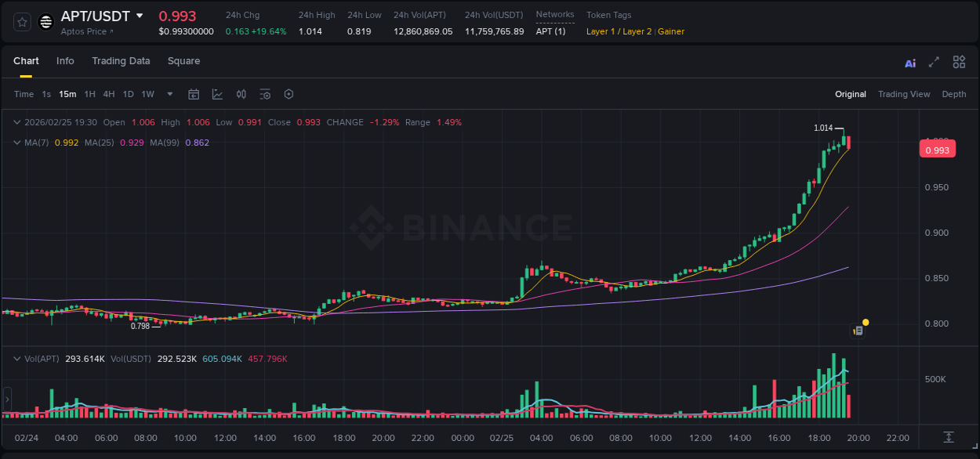Switch to the Trading Data tab
The width and height of the screenshot is (980, 459).
(x=121, y=61)
